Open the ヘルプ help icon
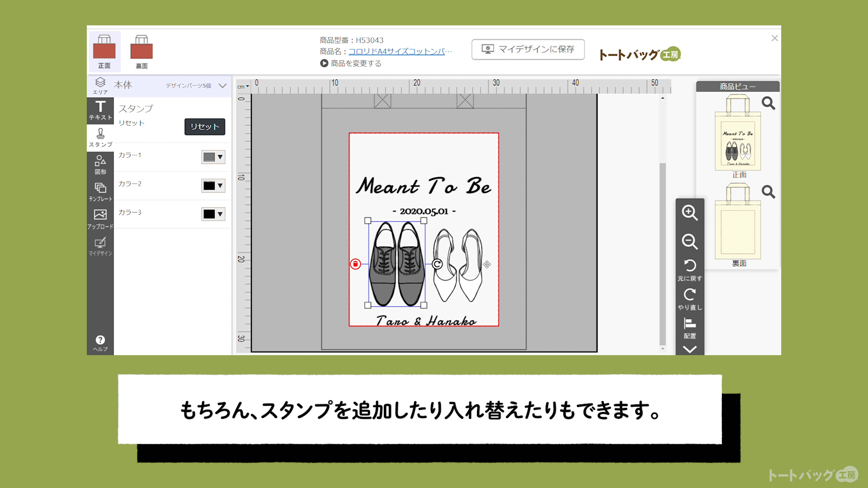This screenshot has width=868, height=488. pyautogui.click(x=100, y=343)
